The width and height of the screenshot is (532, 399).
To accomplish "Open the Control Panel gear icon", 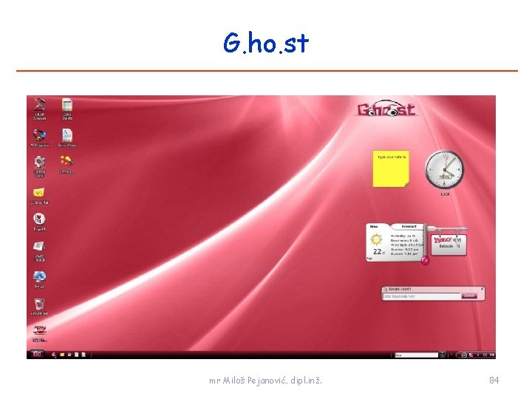I will pos(40,166).
